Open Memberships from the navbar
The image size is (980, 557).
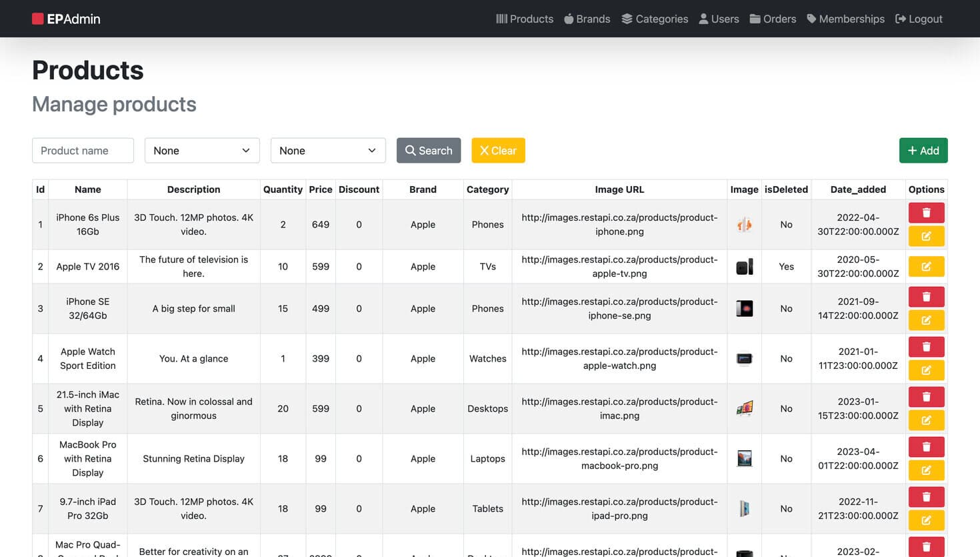pos(845,19)
